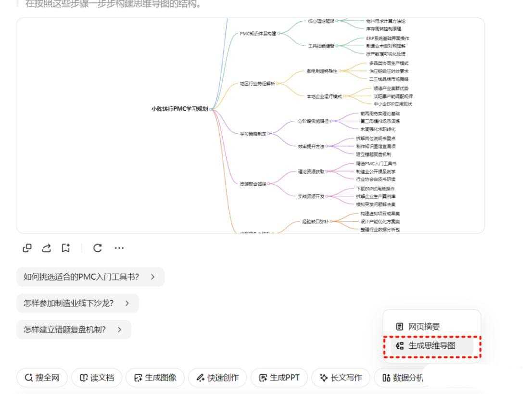
Task: Click the leaf node 行业协会白皮书研读
Action: (x=376, y=179)
